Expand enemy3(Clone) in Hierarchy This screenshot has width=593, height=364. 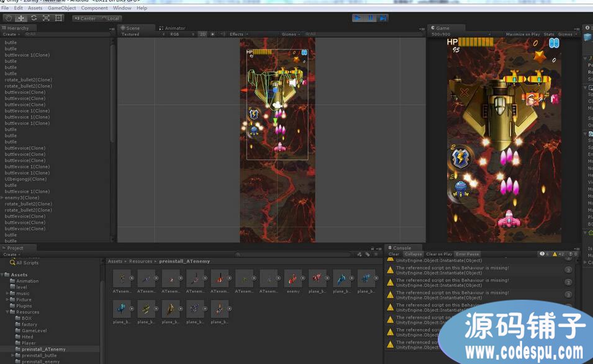coord(2,198)
